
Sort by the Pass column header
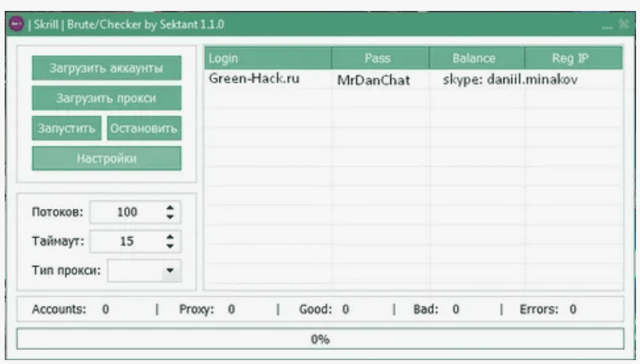380,58
